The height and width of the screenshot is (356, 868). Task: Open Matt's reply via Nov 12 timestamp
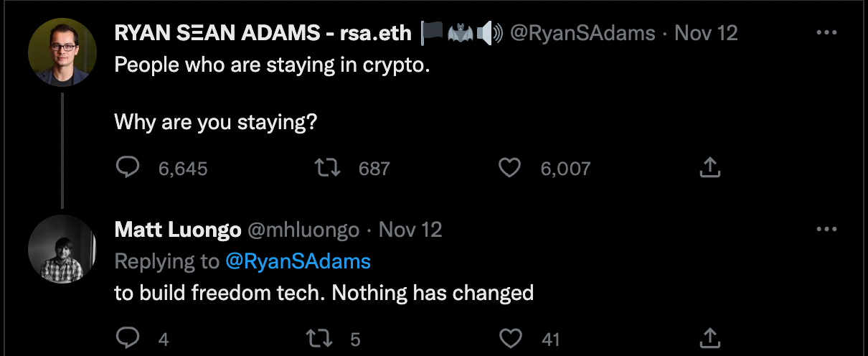click(410, 230)
